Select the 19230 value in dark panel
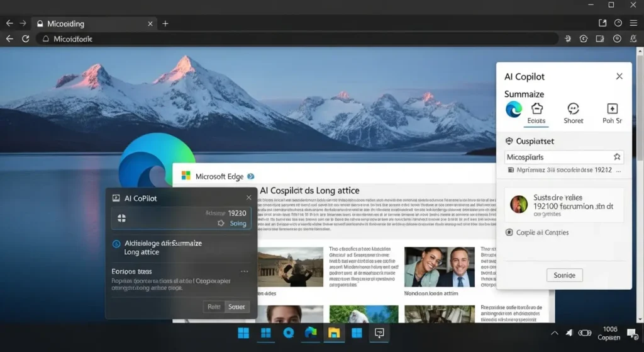 point(237,213)
